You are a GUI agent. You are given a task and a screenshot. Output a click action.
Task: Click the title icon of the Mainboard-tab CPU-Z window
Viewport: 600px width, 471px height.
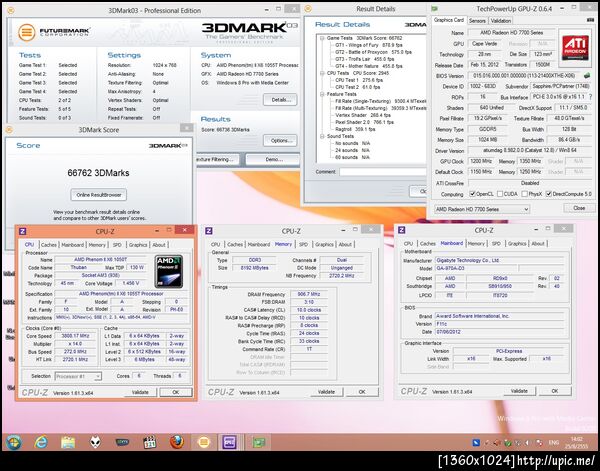pos(401,230)
